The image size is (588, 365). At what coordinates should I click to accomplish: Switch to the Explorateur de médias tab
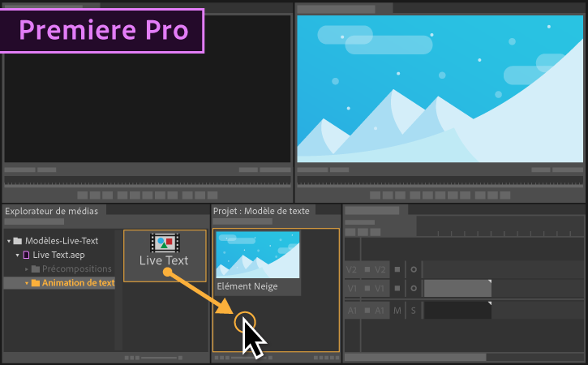[x=51, y=211]
